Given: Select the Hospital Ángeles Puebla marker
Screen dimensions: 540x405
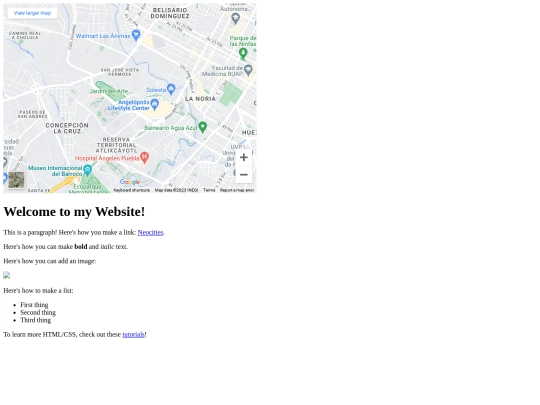Looking at the screenshot, I should [144, 157].
